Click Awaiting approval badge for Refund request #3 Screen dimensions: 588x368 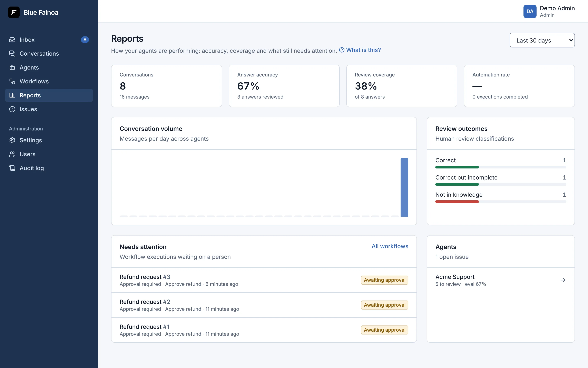[x=384, y=280]
